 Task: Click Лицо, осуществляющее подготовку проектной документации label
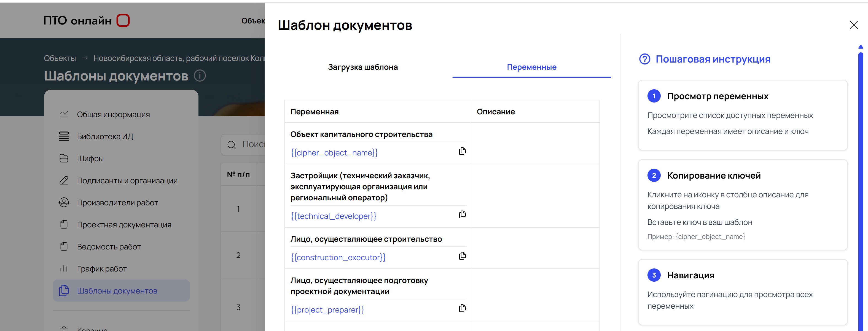pos(359,286)
